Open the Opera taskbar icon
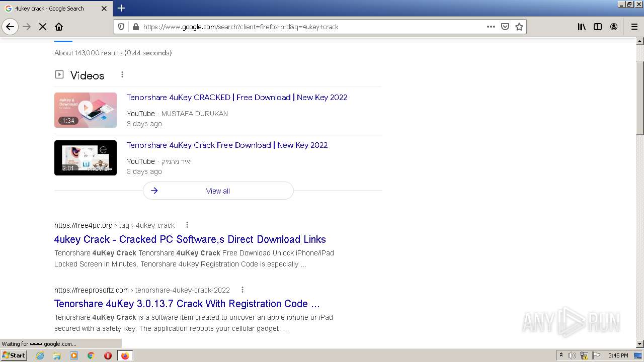 (108, 355)
